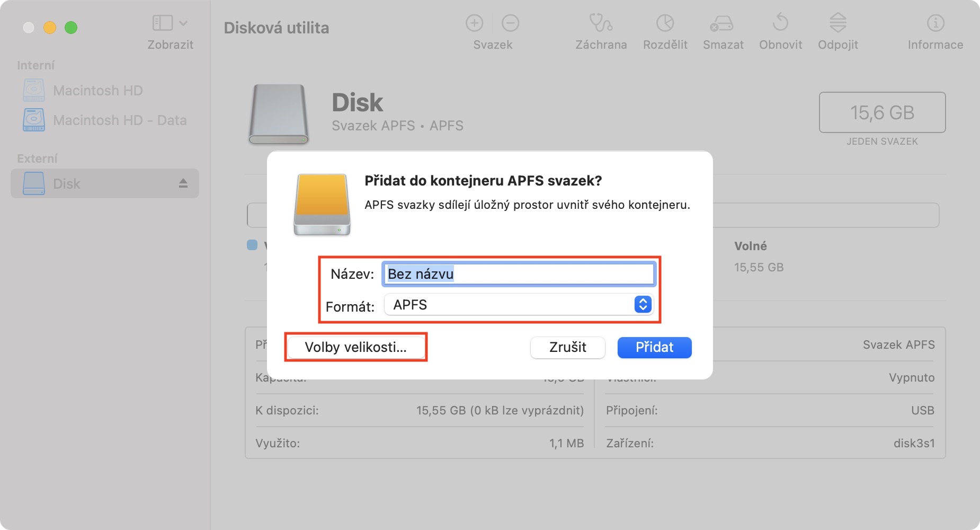
Task: Click the Obnovit restore icon
Action: (x=780, y=23)
